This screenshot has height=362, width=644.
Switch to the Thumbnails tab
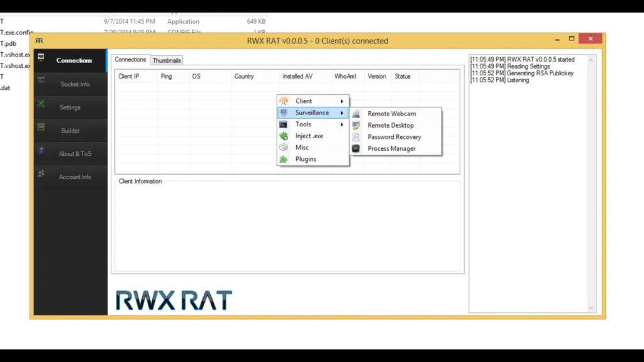coord(166,60)
